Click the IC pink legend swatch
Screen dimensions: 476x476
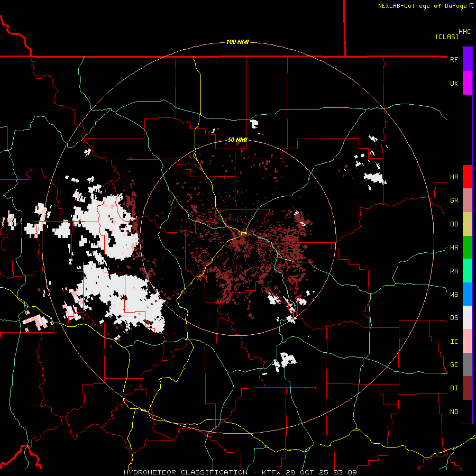coord(467,341)
